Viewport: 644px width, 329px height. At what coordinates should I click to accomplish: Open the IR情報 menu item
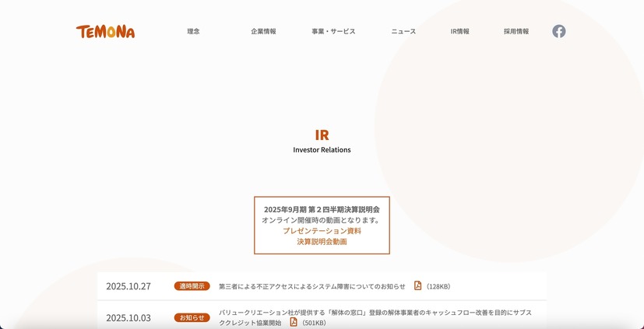460,31
